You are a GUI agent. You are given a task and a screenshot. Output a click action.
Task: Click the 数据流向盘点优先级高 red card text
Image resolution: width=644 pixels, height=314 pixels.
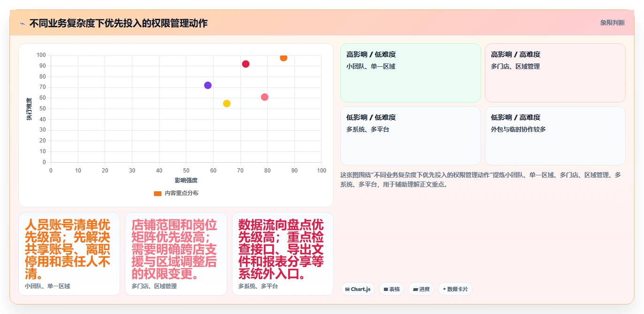[281, 249]
